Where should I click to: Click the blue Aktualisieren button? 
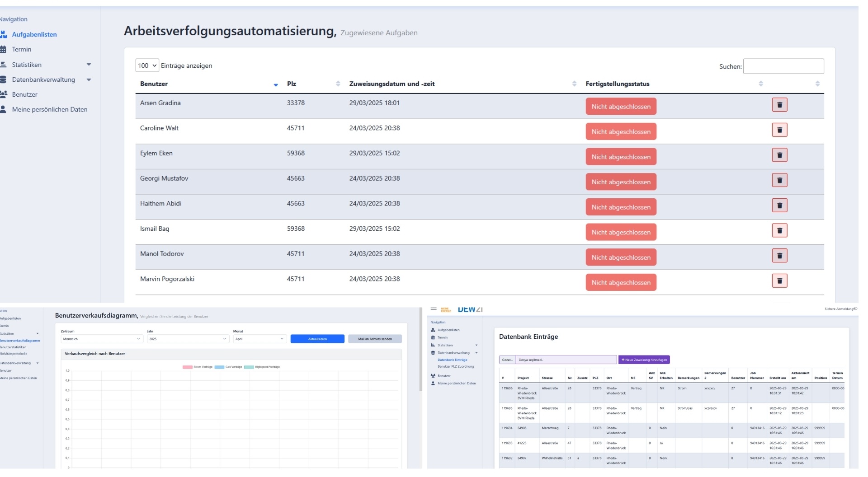(317, 339)
